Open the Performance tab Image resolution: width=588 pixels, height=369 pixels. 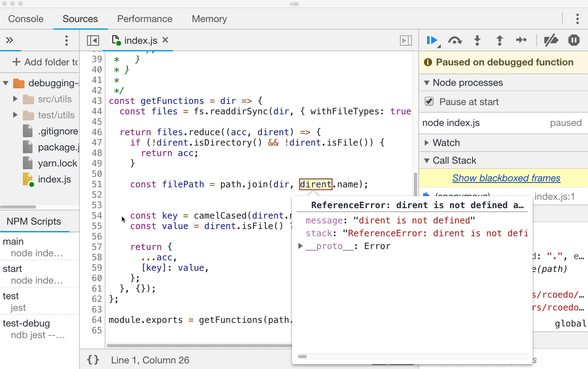[x=145, y=19]
